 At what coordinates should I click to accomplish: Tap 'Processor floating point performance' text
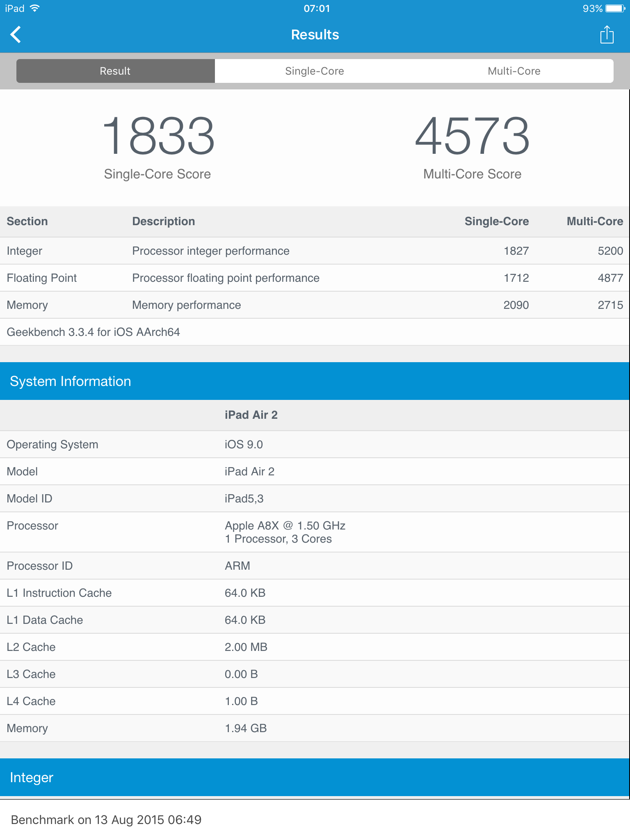pyautogui.click(x=226, y=278)
